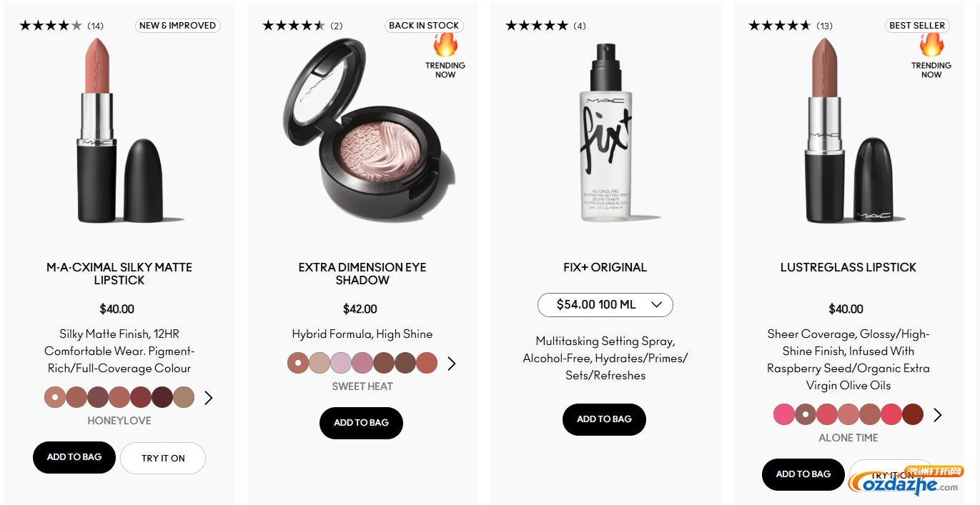Choose the darkest plum Silky Matte swatch

tap(162, 397)
